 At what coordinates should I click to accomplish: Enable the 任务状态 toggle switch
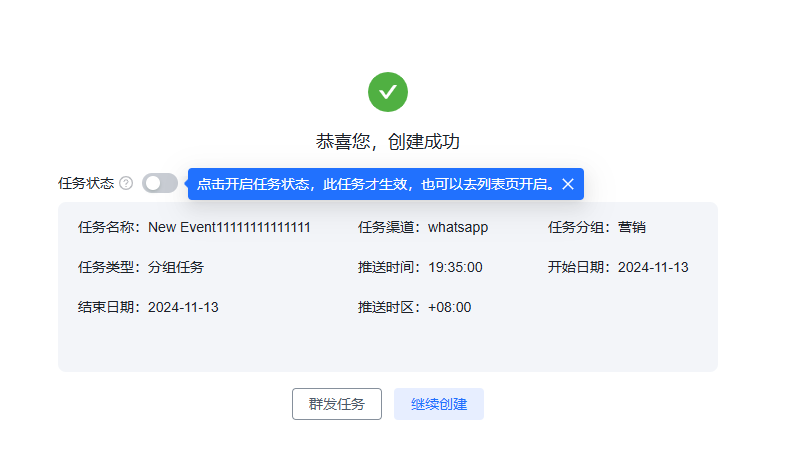point(160,183)
